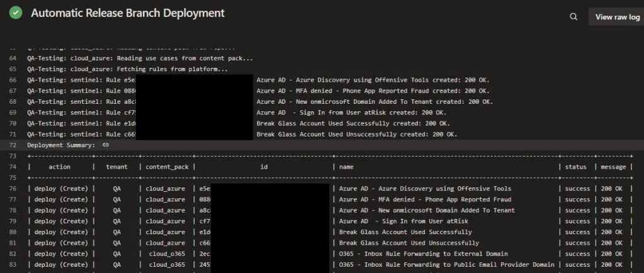Screen dimensions: 644x273
Task: Click the green success check icon
Action: tap(16, 13)
